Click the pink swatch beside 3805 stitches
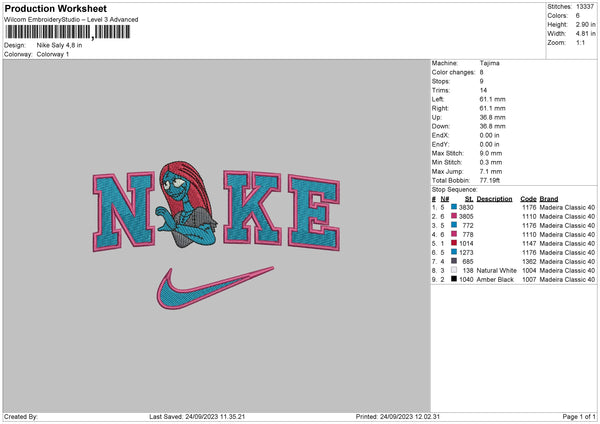Viewport: 600px width, 424px height. [454, 216]
